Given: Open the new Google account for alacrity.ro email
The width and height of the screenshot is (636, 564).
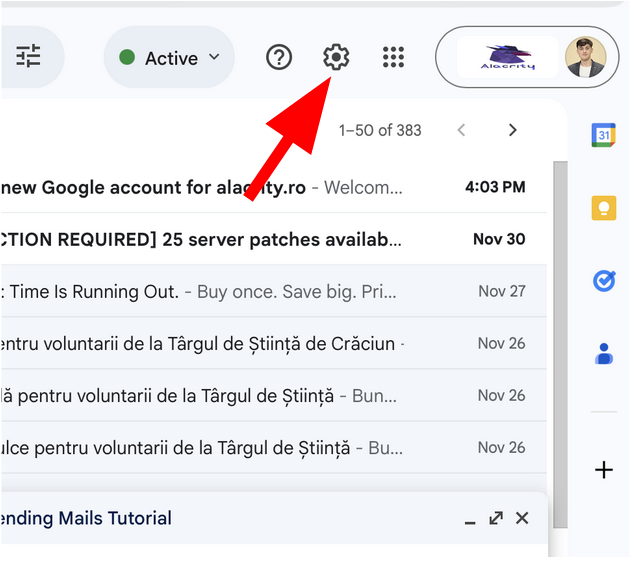Looking at the screenshot, I should click(274, 187).
